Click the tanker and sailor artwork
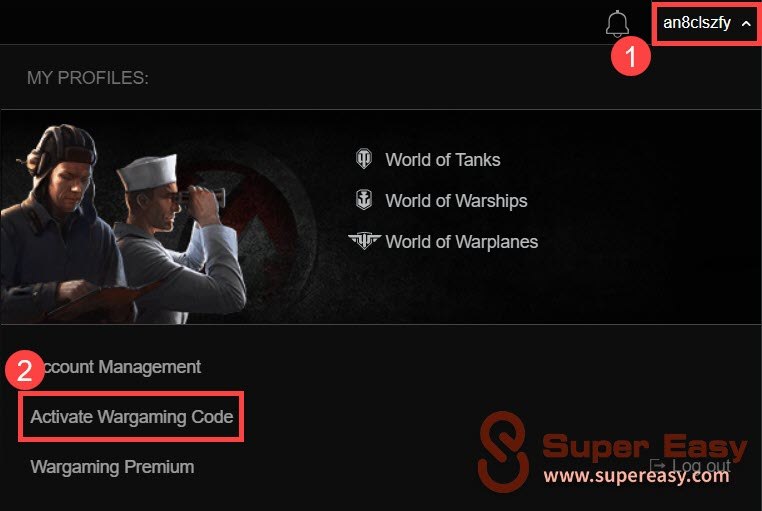Viewport: 762px width, 511px height. pyautogui.click(x=124, y=223)
